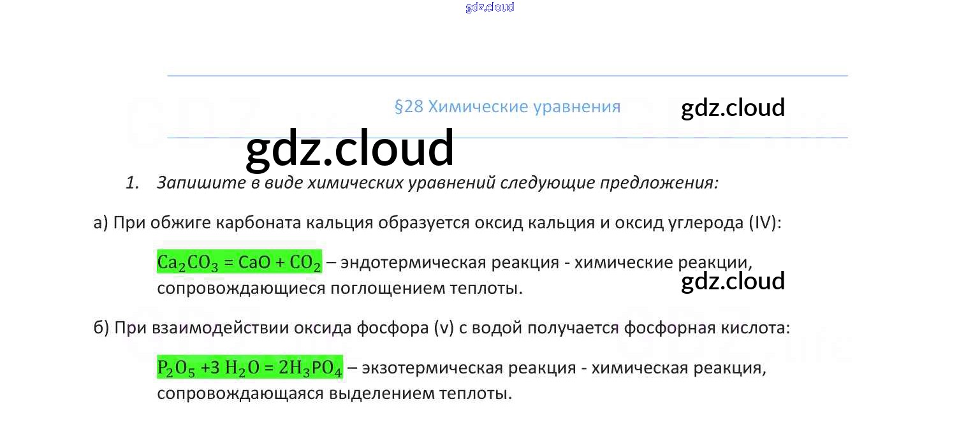Click the phrase сопровождающиеся поглощением теплоты

tap(340, 289)
